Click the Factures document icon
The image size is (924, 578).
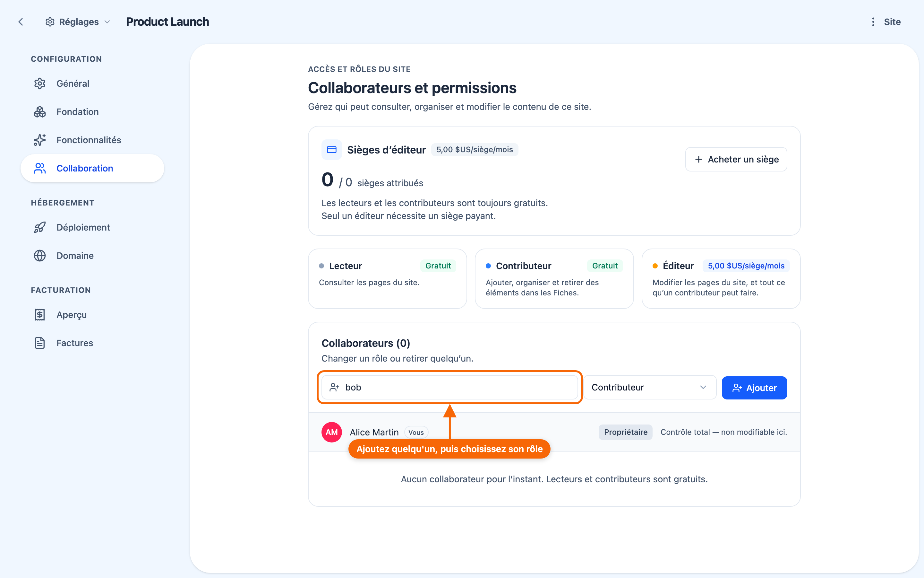tap(40, 343)
